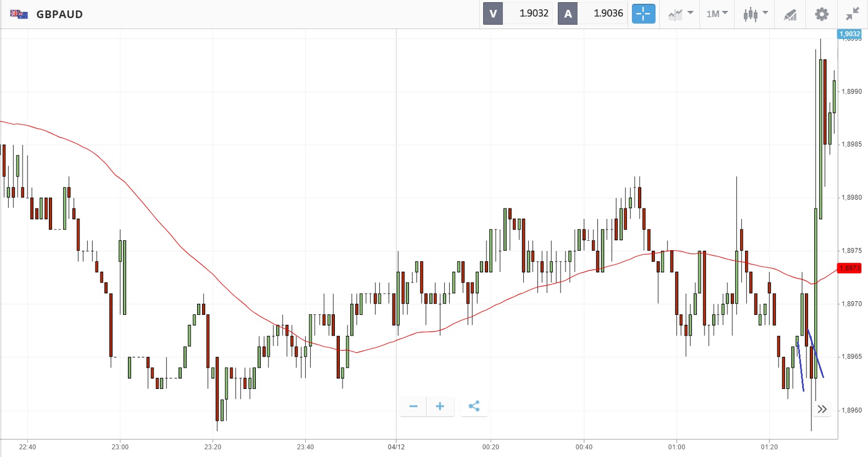Jump to latest candle with double-arrow

tap(822, 409)
